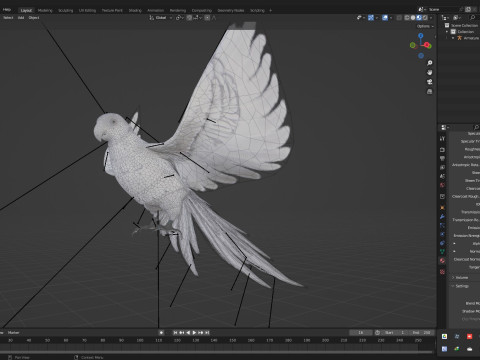
Task: Toggle viewport overlays button
Action: point(385,18)
